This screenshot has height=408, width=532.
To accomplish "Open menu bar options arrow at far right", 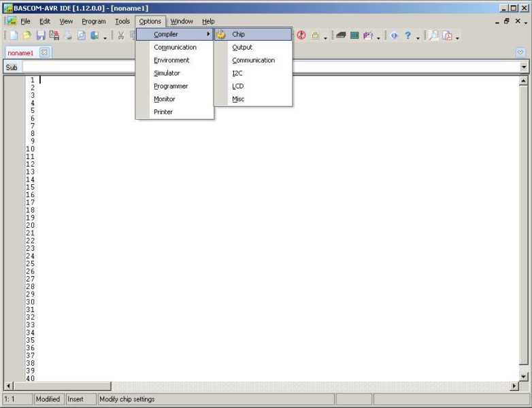I will (x=526, y=23).
